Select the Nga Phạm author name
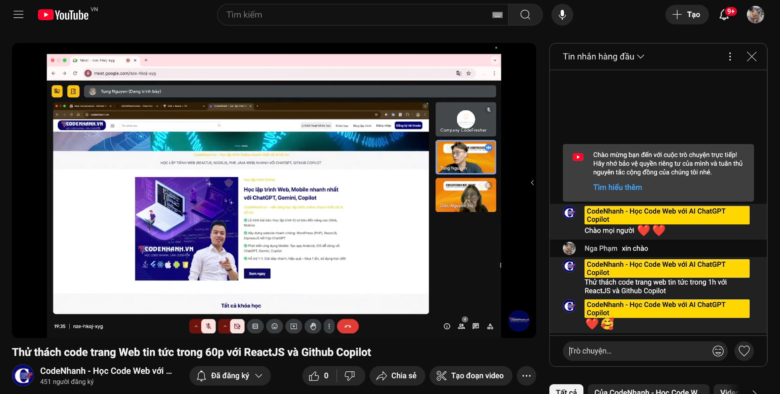 pyautogui.click(x=601, y=248)
